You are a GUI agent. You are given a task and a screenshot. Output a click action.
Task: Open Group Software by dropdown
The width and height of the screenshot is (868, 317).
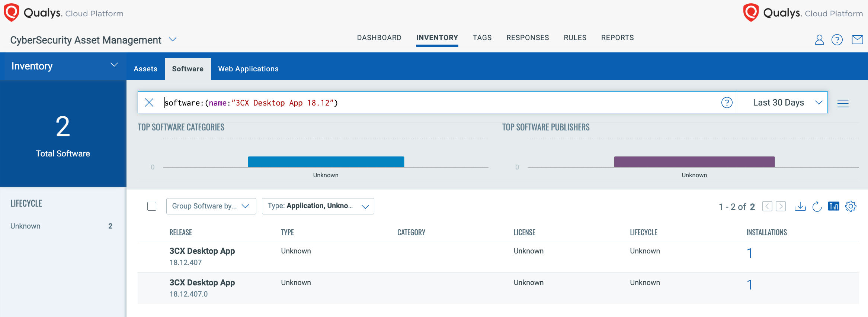click(211, 206)
